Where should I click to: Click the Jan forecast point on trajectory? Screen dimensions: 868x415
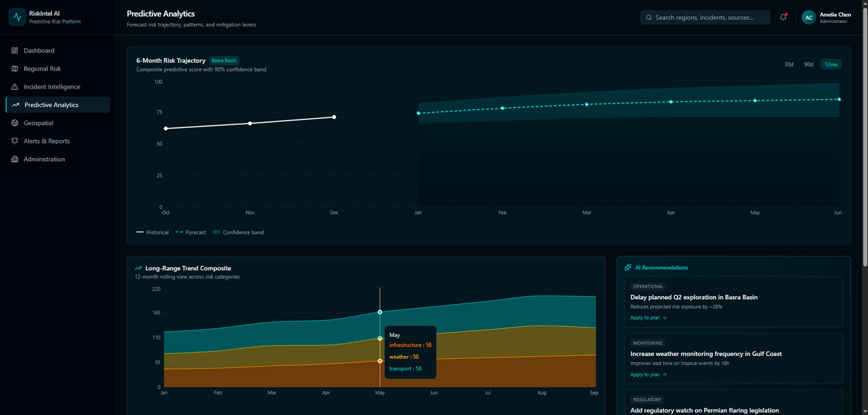418,113
